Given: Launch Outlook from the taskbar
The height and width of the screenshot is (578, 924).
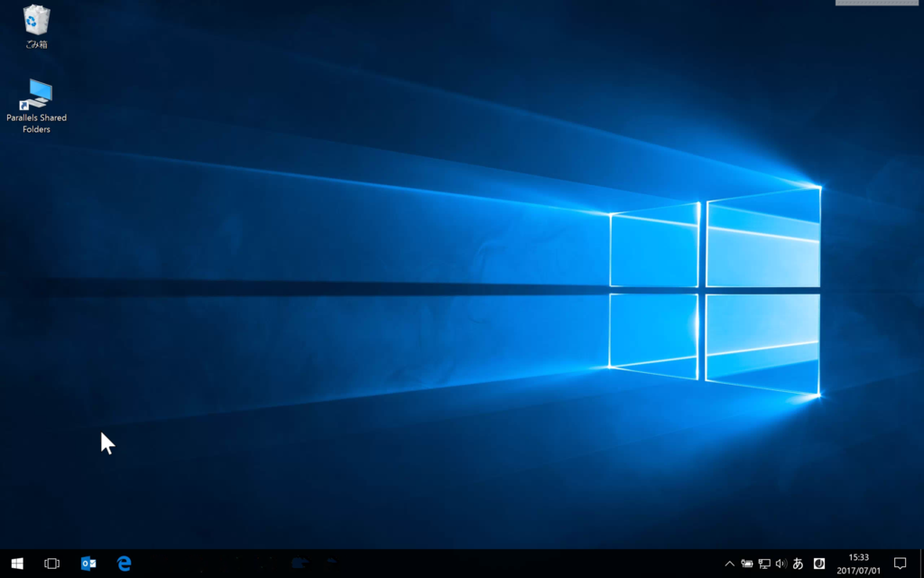Looking at the screenshot, I should point(88,564).
